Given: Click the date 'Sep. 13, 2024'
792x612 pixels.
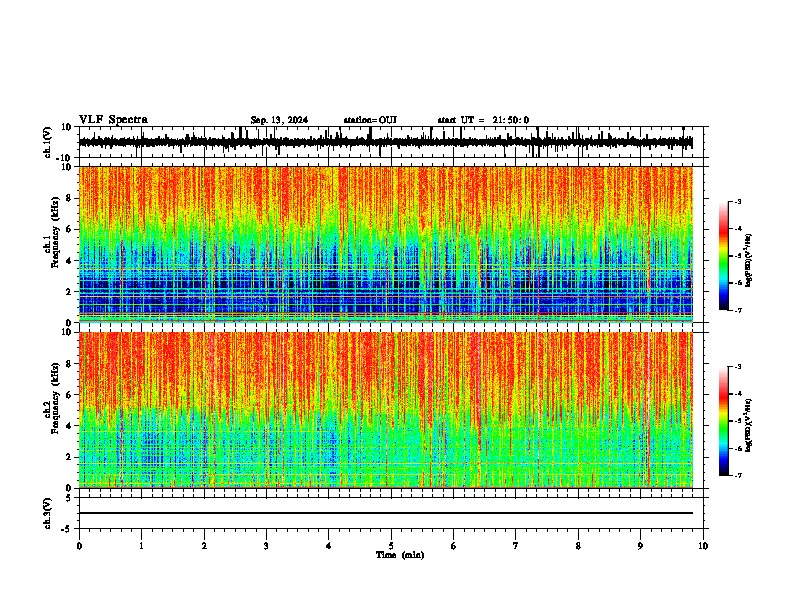Looking at the screenshot, I should [279, 120].
